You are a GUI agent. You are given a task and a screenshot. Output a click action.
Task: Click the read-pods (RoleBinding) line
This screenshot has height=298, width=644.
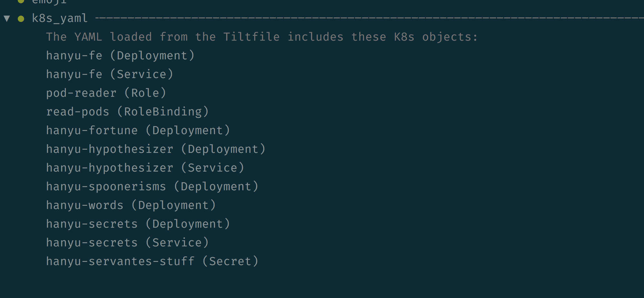(127, 112)
